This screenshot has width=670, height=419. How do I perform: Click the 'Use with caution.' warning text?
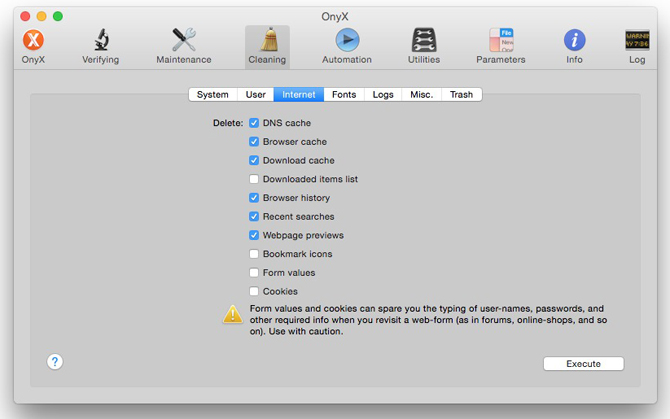(306, 331)
